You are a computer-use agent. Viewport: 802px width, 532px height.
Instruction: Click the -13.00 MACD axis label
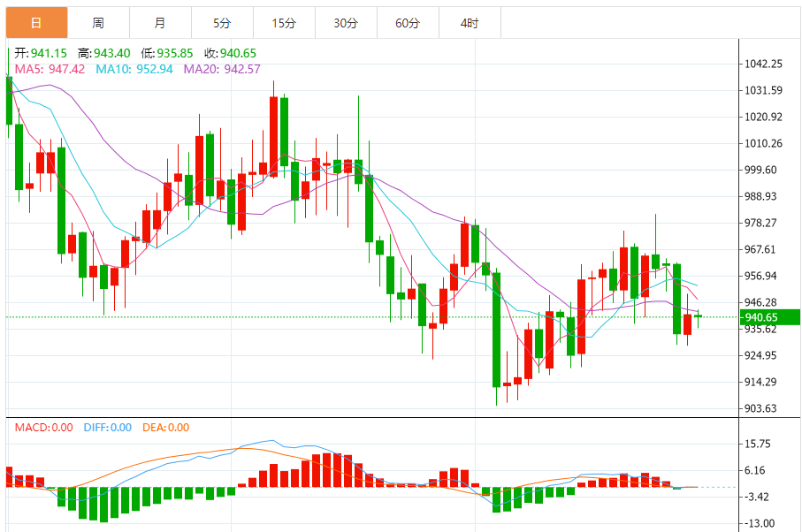click(x=759, y=523)
